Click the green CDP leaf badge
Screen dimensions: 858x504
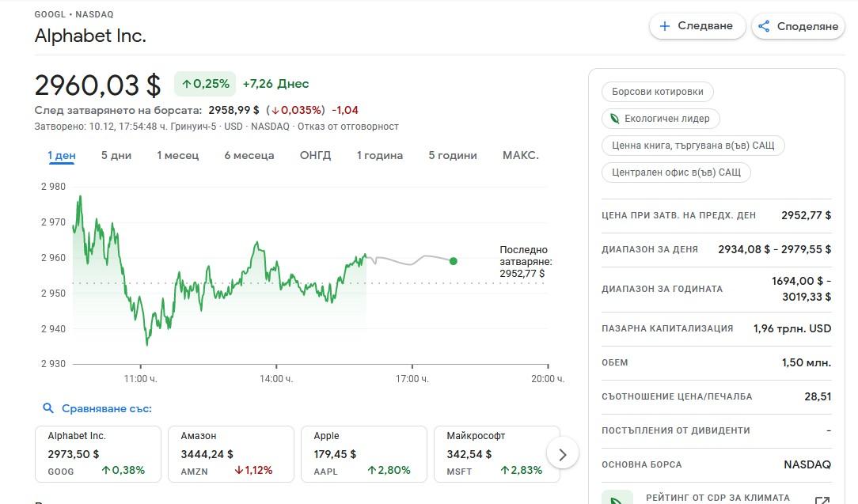(617, 498)
